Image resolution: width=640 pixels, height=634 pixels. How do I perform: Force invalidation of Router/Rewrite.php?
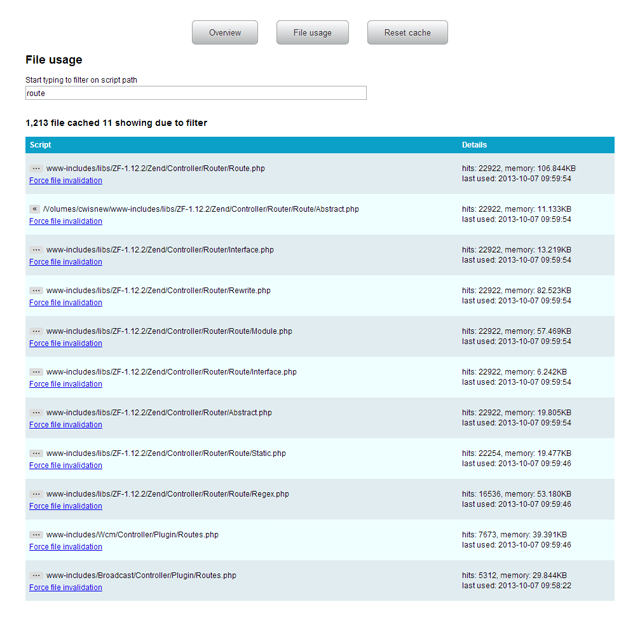[65, 303]
